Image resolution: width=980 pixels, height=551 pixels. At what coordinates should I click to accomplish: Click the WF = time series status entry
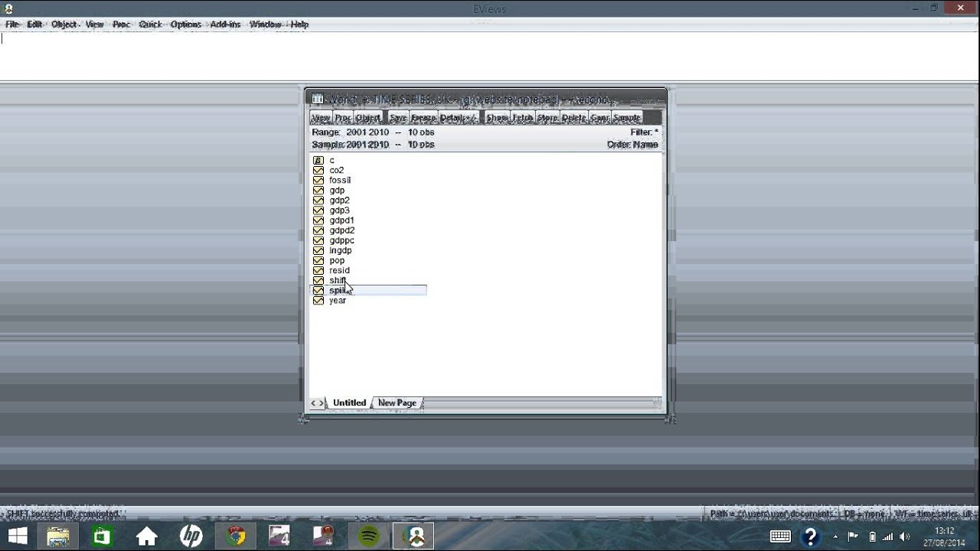pos(934,514)
